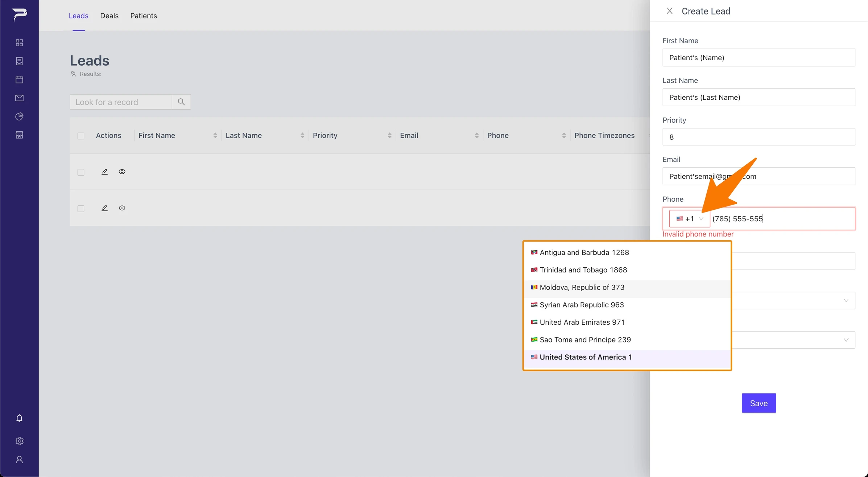The height and width of the screenshot is (477, 868).
Task: Open the calendar icon in sidebar
Action: [19, 79]
